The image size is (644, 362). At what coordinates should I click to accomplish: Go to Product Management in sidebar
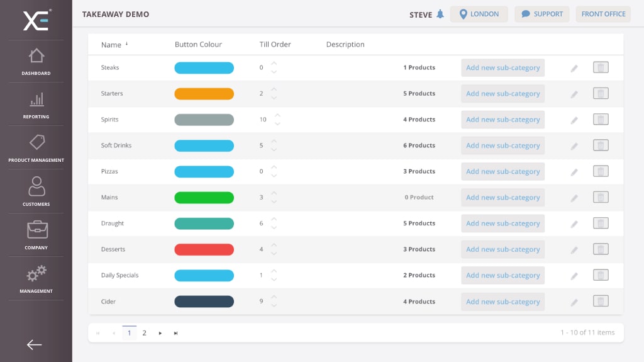point(36,148)
